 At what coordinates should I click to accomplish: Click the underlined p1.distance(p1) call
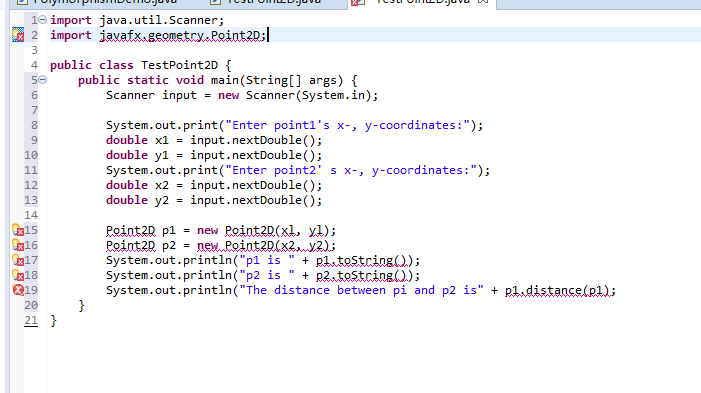(557, 291)
